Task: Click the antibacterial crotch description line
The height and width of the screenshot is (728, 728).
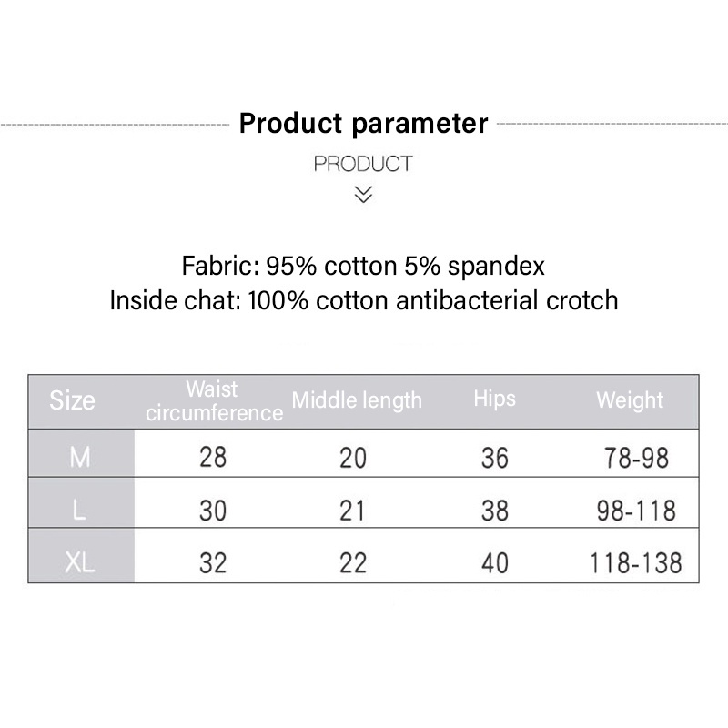Action: click(x=363, y=300)
